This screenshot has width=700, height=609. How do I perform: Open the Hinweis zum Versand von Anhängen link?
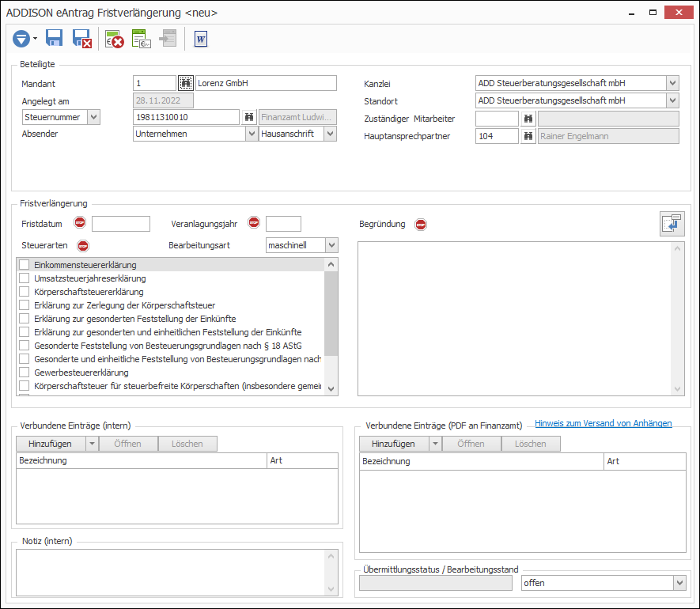coord(603,423)
